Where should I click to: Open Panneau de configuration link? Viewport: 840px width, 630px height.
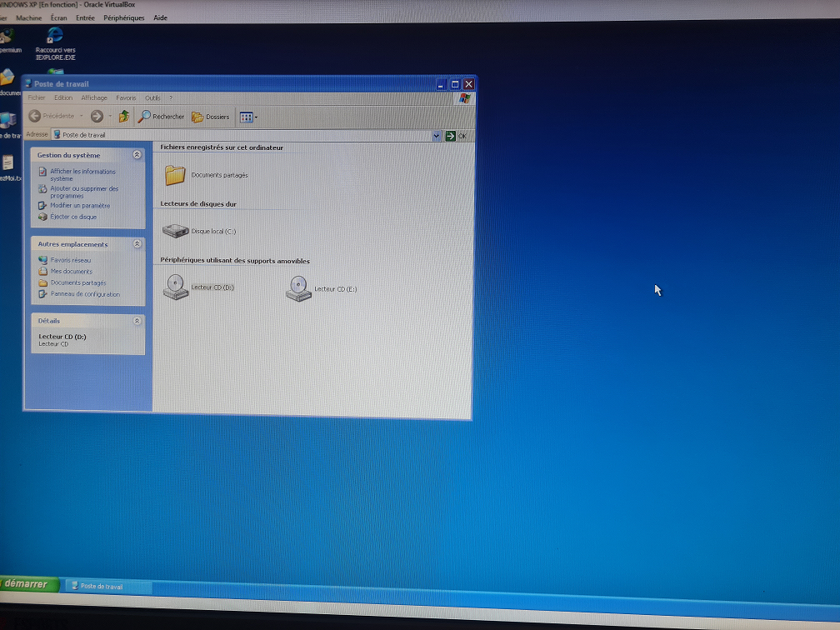point(84,294)
